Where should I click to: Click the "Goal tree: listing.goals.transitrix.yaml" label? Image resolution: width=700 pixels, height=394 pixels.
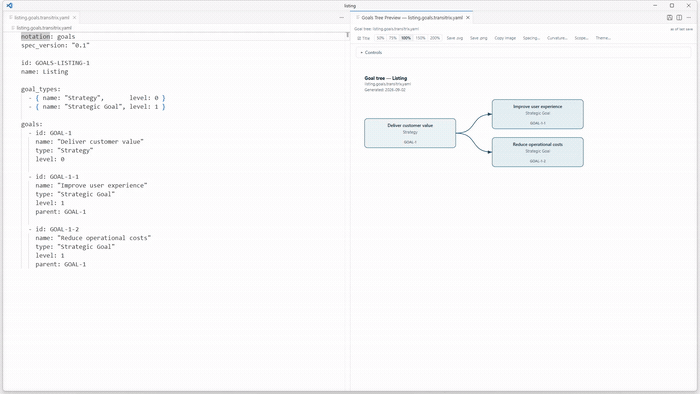[387, 29]
